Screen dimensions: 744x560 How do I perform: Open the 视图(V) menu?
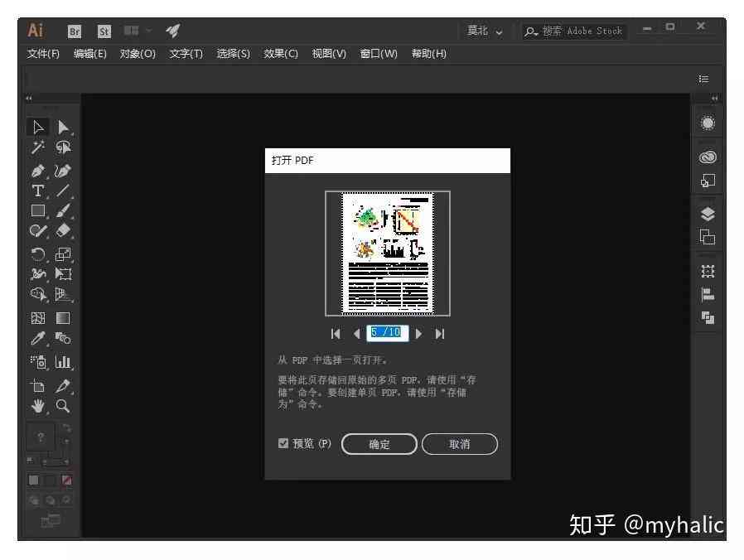tap(329, 54)
